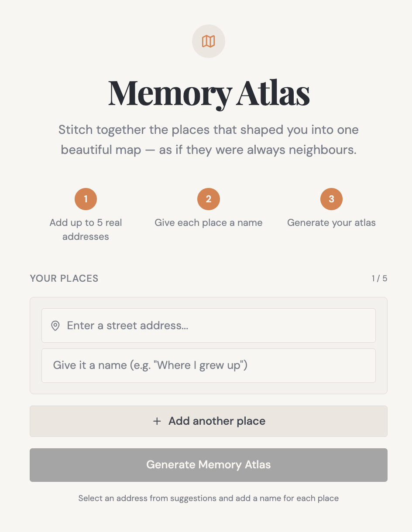Click the "1 / 5" places counter
Viewport: 412px width, 532px height.
tap(379, 278)
